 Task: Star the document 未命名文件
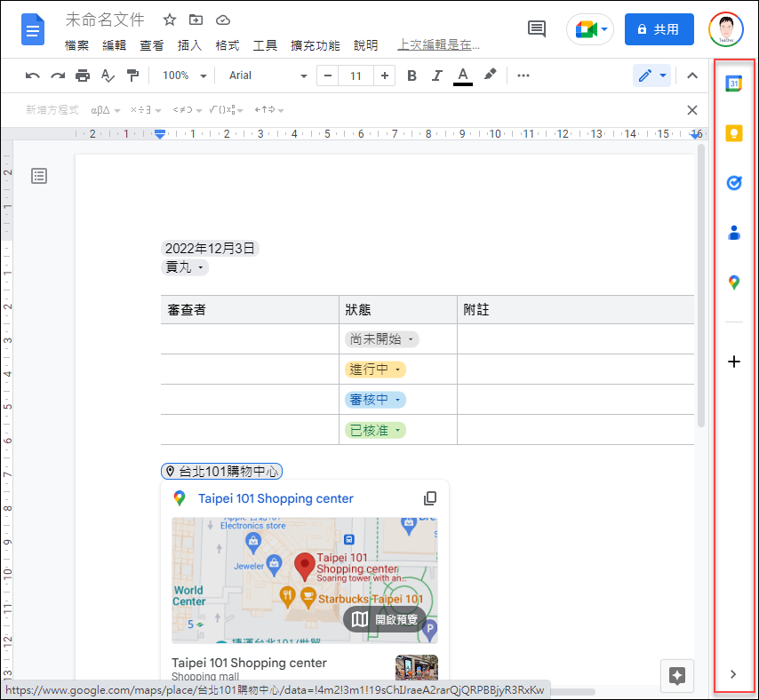pyautogui.click(x=170, y=20)
